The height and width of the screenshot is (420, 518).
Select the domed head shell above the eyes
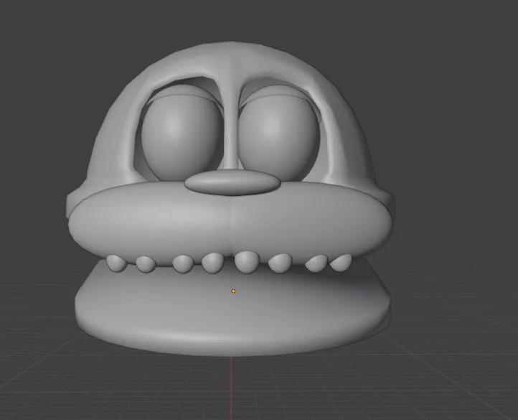pos(231,60)
